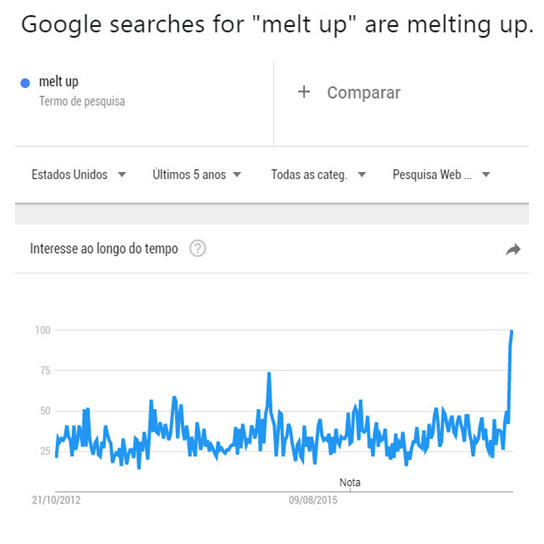Screen dimensions: 544x544
Task: Expand the Pesquisa Web search type dropdown
Action: pyautogui.click(x=441, y=175)
